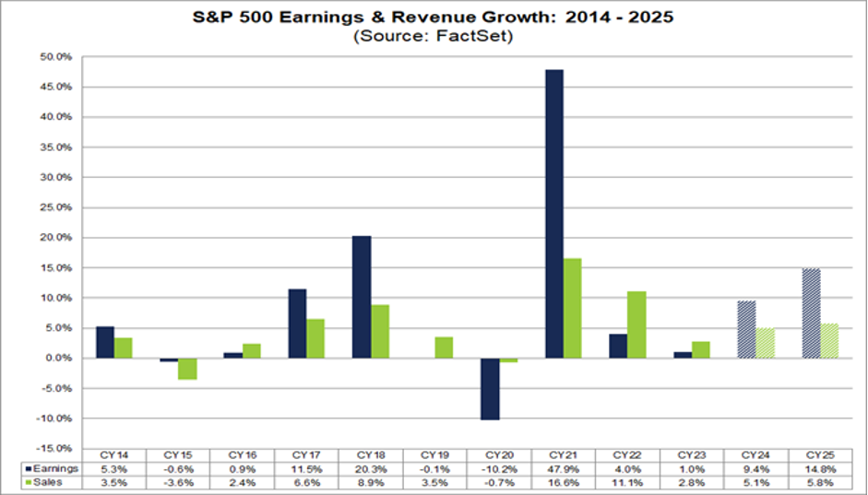Image resolution: width=868 pixels, height=495 pixels.
Task: Click the navy CY17 earnings bar
Action: (x=297, y=324)
